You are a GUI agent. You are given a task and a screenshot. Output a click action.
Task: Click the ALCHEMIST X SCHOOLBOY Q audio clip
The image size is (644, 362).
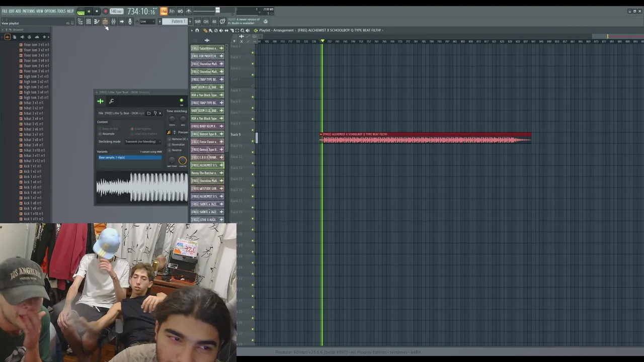click(x=425, y=138)
